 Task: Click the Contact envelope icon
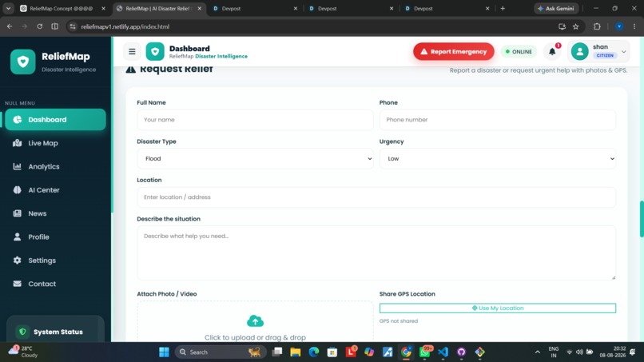(x=18, y=284)
